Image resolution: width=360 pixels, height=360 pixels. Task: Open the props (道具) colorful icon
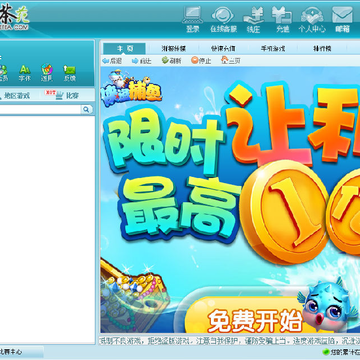(x=47, y=73)
